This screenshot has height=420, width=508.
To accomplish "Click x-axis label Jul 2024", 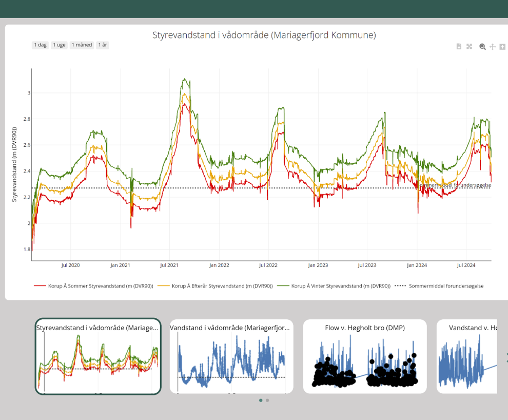I will (466, 265).
